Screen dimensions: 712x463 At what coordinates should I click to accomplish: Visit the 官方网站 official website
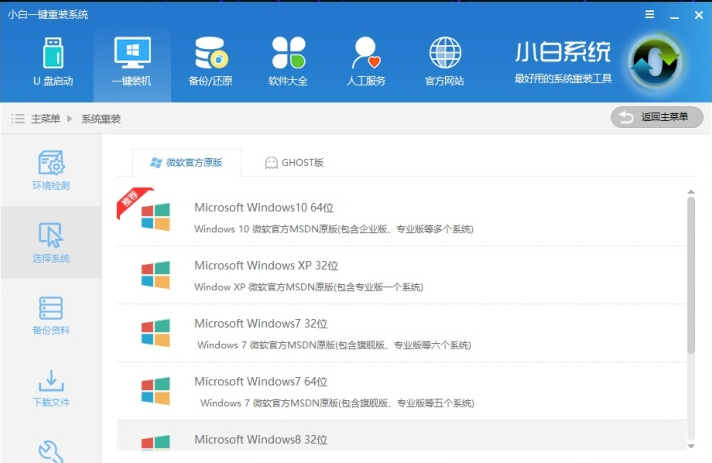coord(445,62)
